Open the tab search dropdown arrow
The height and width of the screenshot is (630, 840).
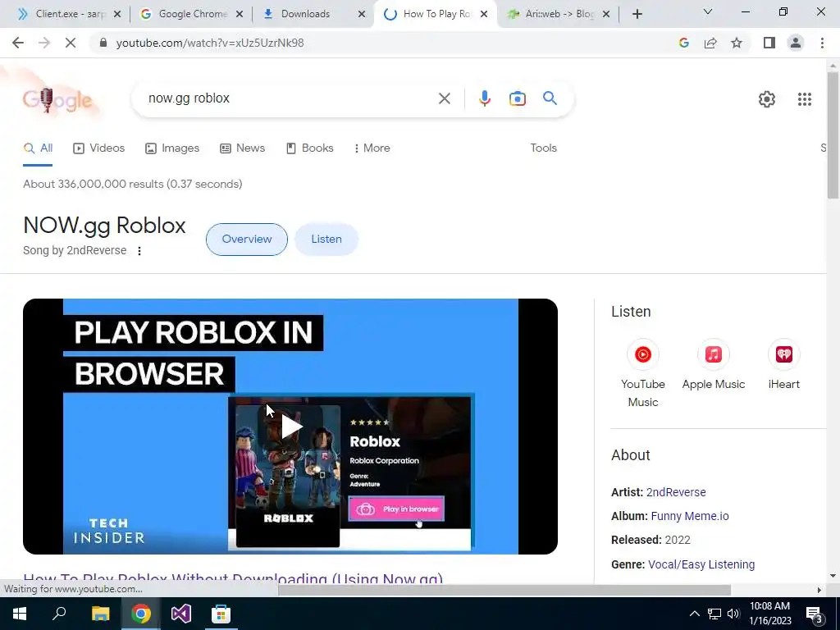coord(708,11)
